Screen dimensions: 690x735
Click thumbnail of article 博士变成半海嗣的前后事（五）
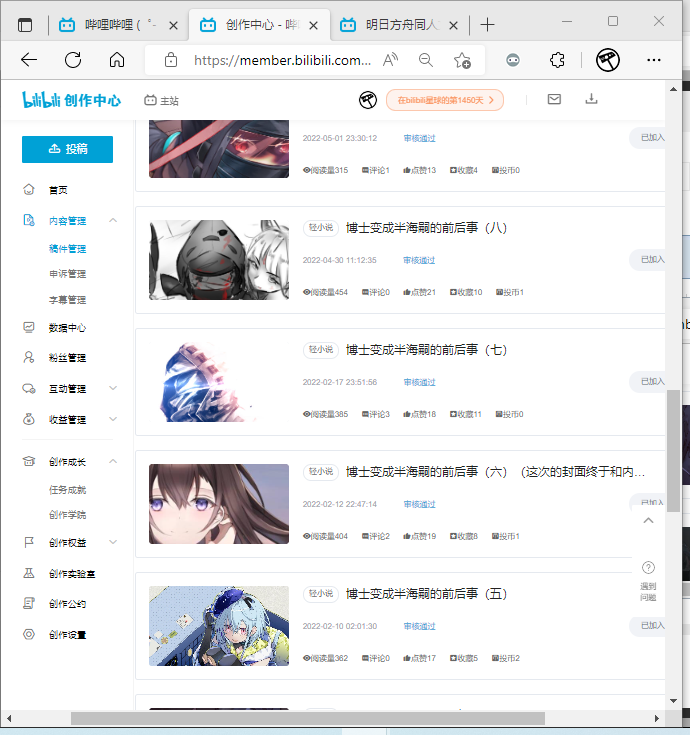coord(218,626)
